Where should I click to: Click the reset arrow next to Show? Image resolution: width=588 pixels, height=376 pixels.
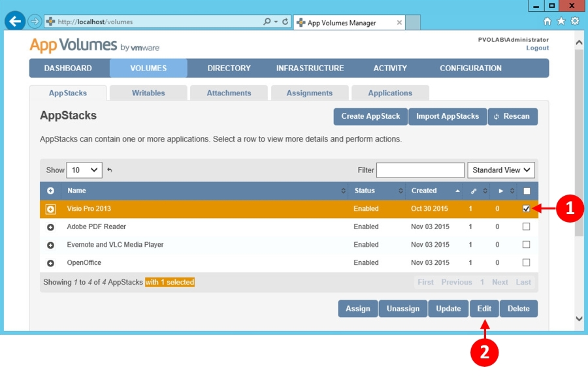110,170
